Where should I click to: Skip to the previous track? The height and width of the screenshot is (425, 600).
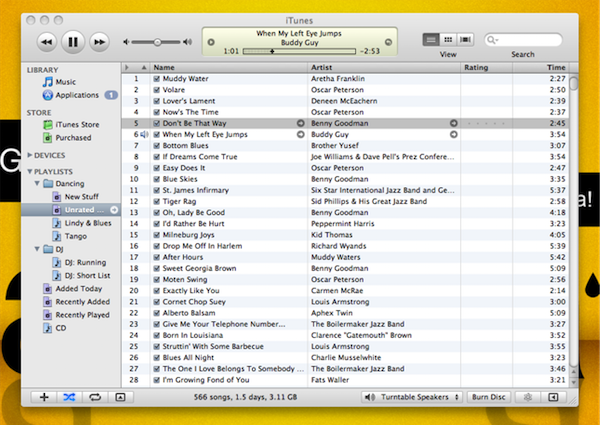[47, 42]
